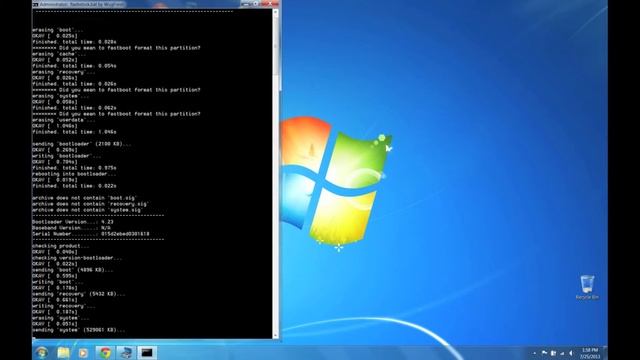Click the line erasing 'userdata'
640x360 pixels.
(64, 120)
